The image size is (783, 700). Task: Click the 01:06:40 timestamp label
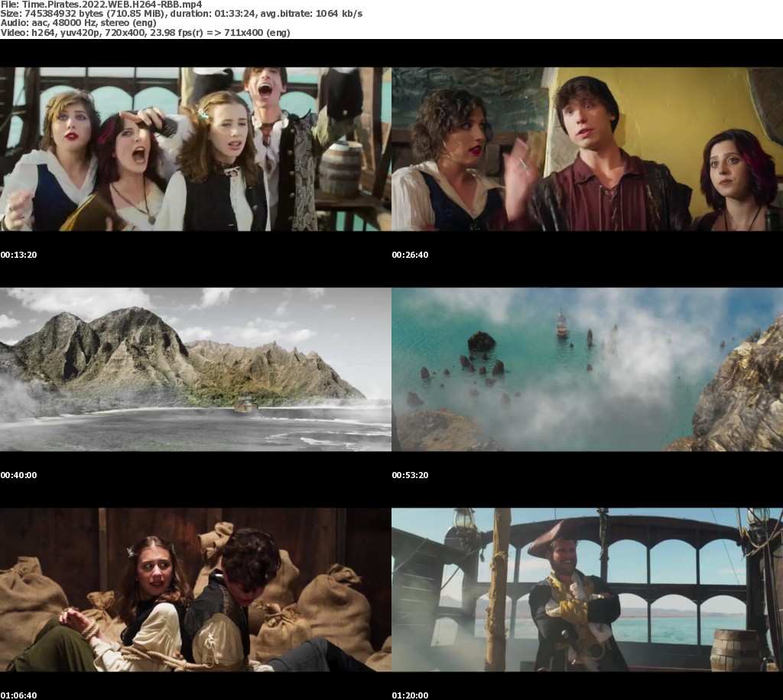point(18,695)
